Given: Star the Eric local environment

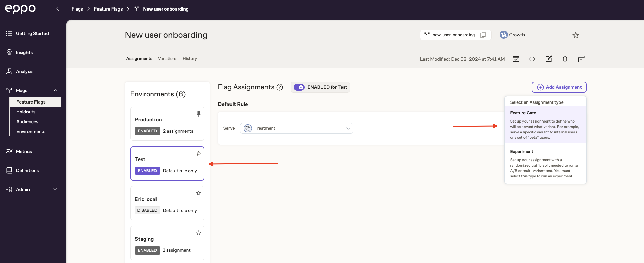Looking at the screenshot, I should click(x=199, y=193).
